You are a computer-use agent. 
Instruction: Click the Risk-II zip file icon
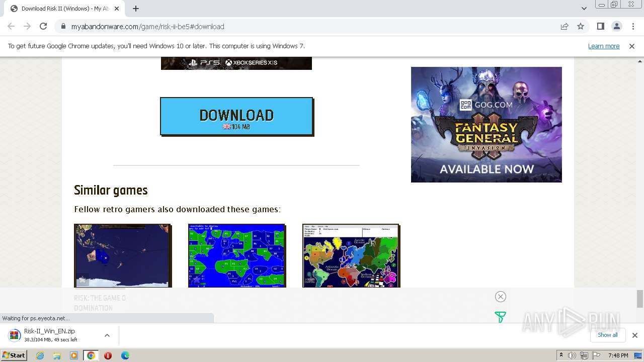15,335
